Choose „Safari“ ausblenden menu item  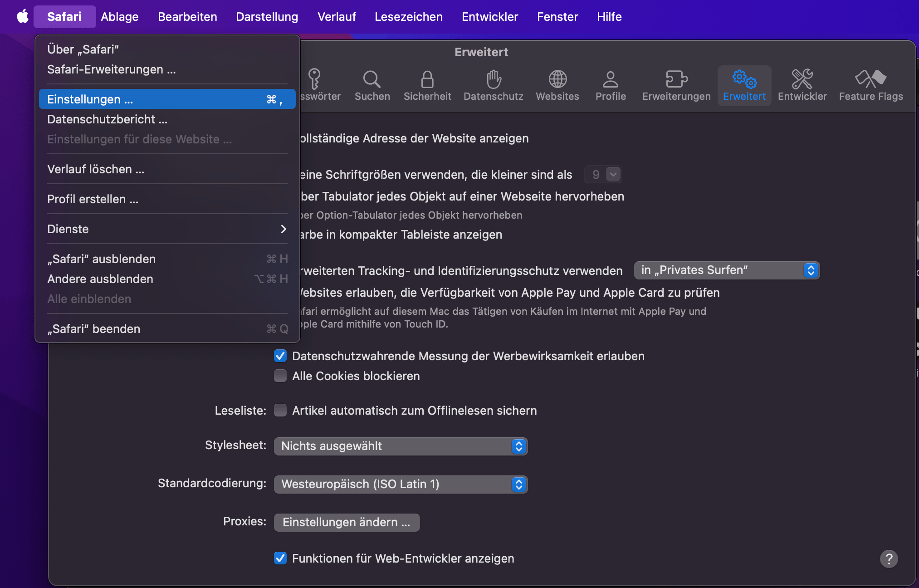point(167,259)
